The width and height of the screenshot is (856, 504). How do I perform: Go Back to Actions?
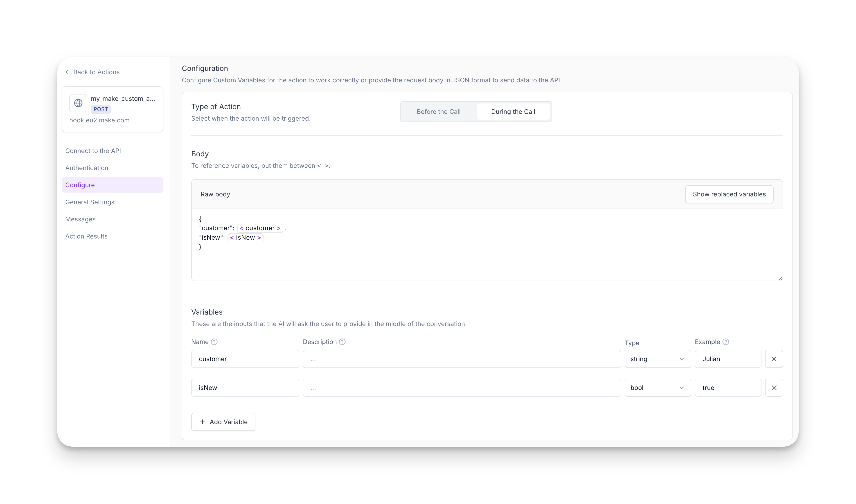(x=96, y=72)
